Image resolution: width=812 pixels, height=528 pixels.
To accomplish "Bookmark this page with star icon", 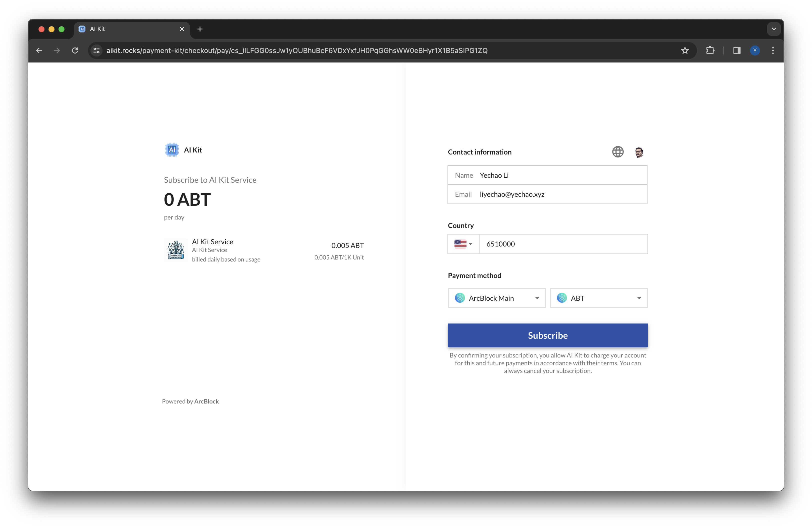I will coord(685,50).
